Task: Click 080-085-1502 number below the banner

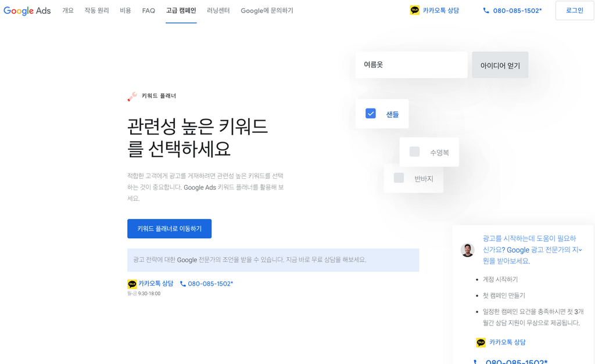Action: pyautogui.click(x=210, y=284)
